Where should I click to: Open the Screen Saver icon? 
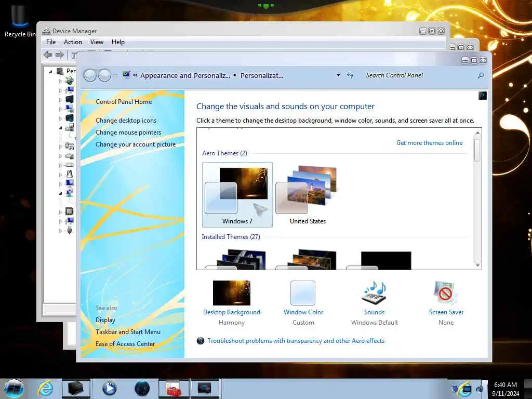[x=446, y=293]
